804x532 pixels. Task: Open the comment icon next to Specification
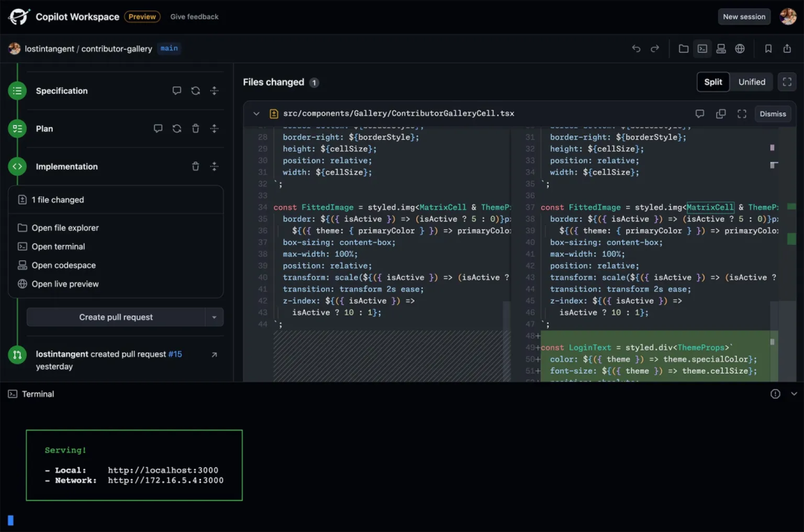(x=176, y=90)
